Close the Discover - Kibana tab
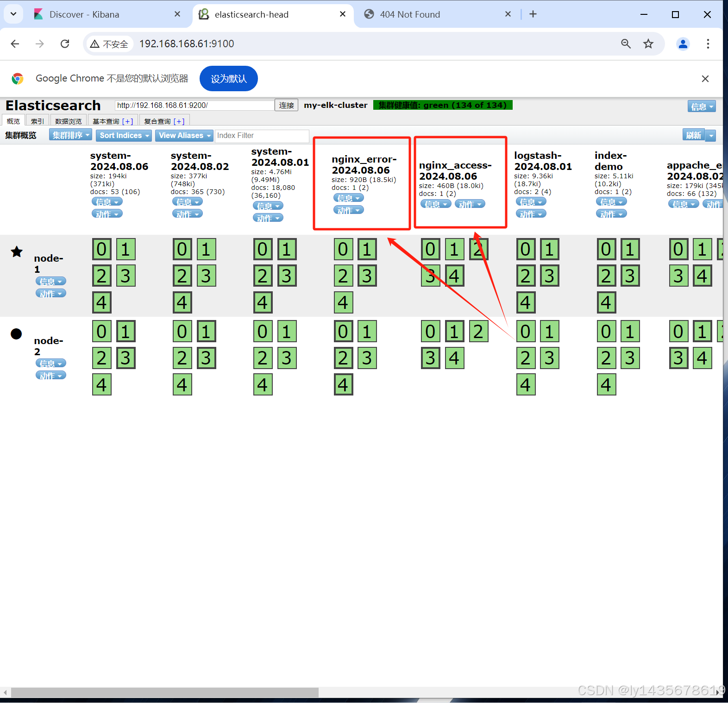 coord(177,14)
